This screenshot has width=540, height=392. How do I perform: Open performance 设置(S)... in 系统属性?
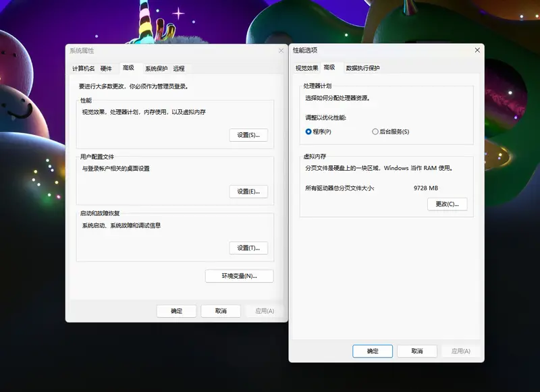[248, 135]
